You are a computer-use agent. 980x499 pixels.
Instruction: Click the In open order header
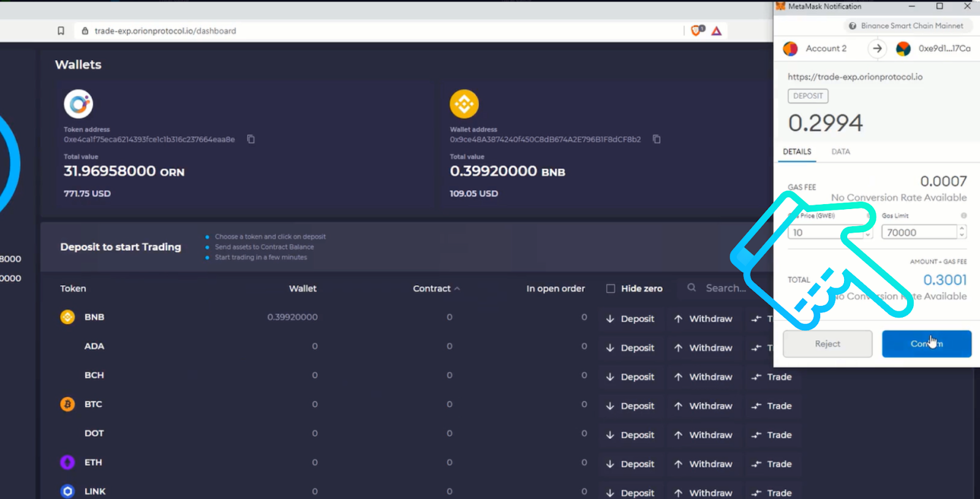(556, 288)
